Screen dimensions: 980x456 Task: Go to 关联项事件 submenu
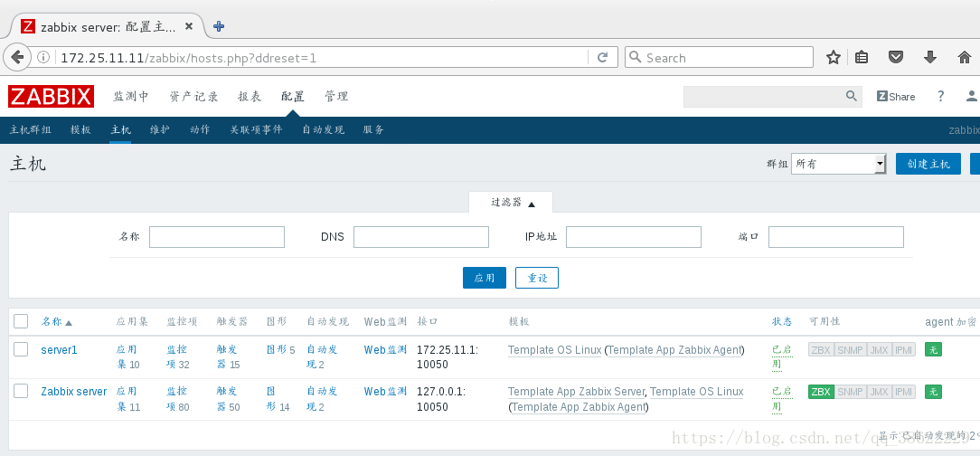pyautogui.click(x=256, y=129)
